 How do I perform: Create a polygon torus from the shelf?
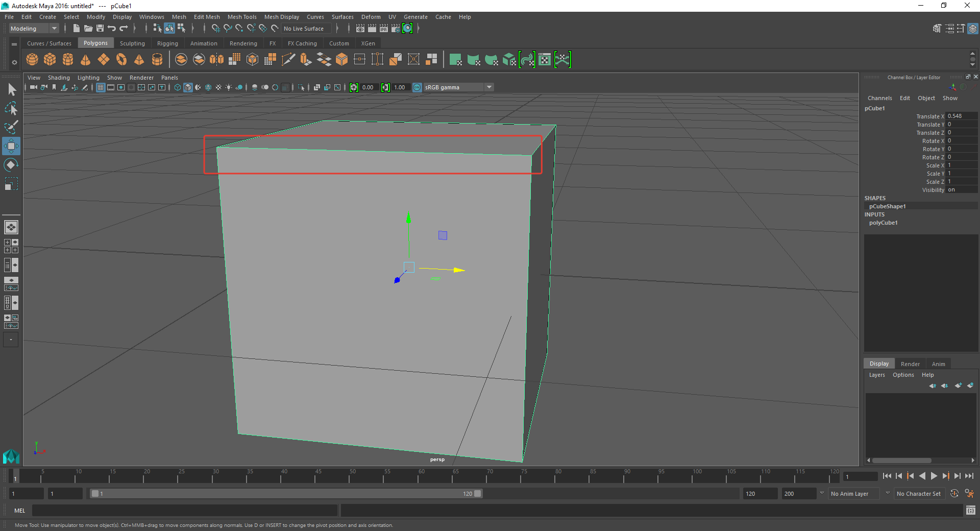pos(121,60)
